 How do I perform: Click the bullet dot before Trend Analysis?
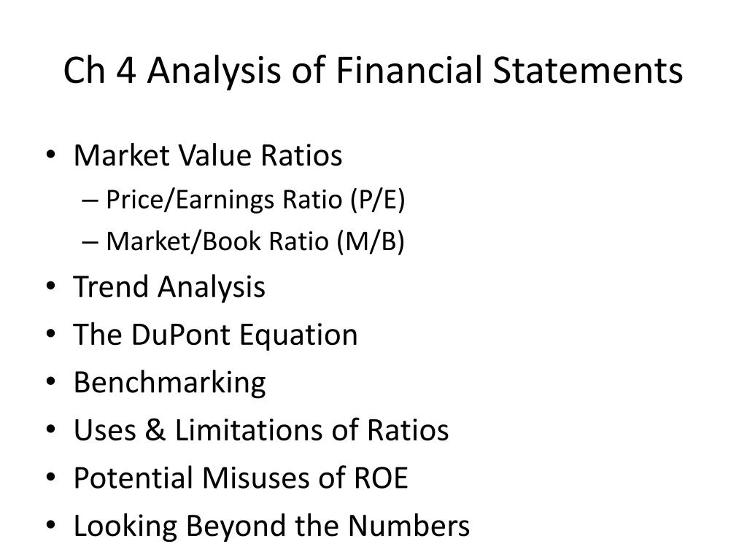click(x=51, y=287)
